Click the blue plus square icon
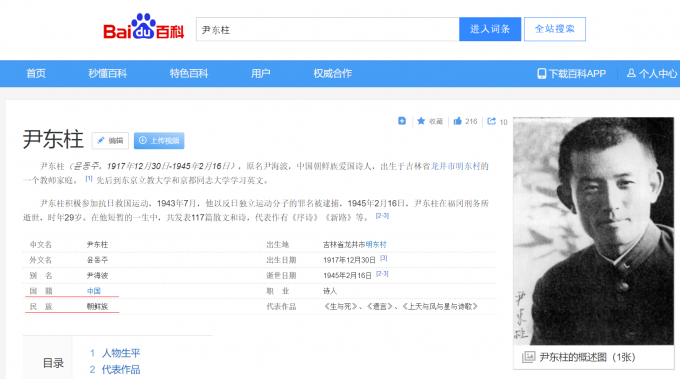 (402, 121)
